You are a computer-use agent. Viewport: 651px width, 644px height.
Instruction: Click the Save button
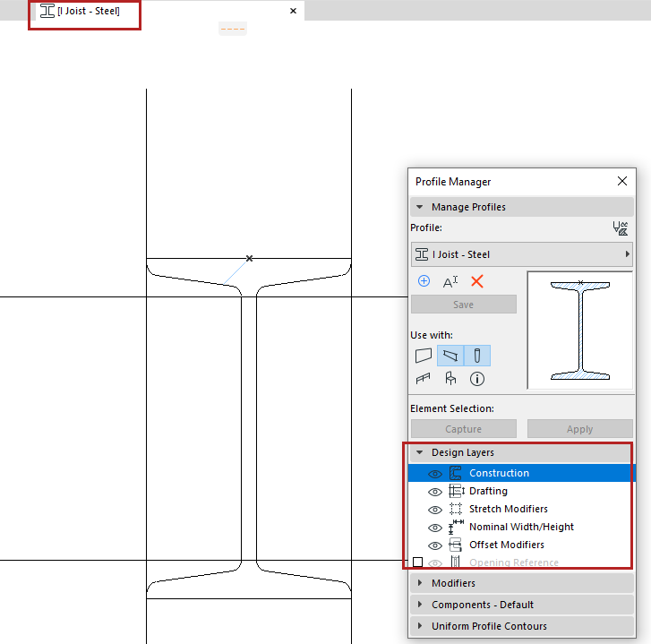coord(463,305)
